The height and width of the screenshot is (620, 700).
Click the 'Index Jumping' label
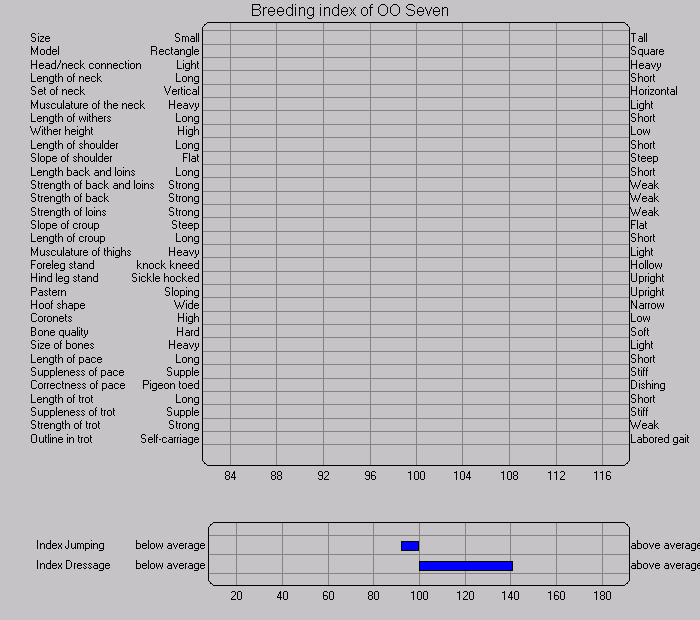(70, 545)
